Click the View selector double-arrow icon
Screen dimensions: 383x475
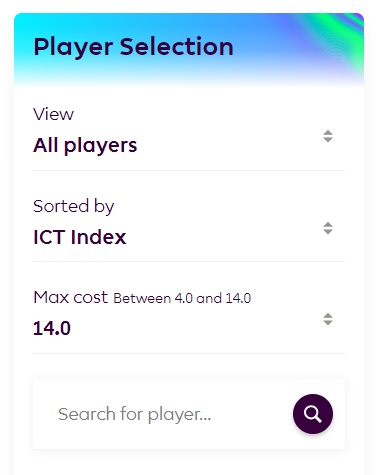tap(328, 136)
